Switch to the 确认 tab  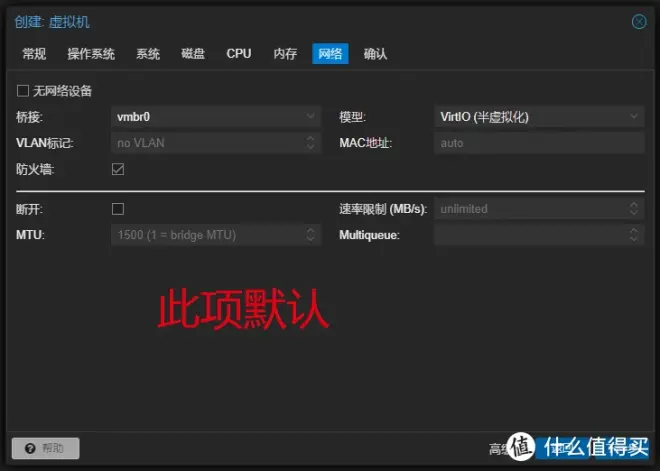coord(375,54)
